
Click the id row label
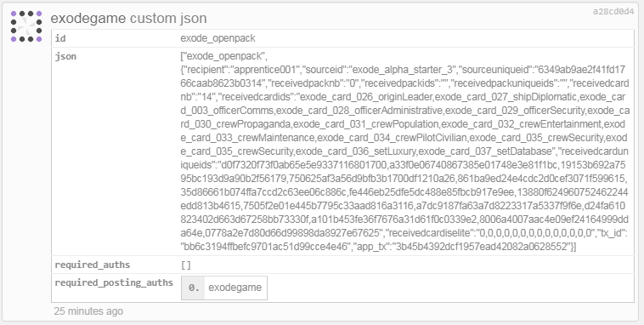60,38
